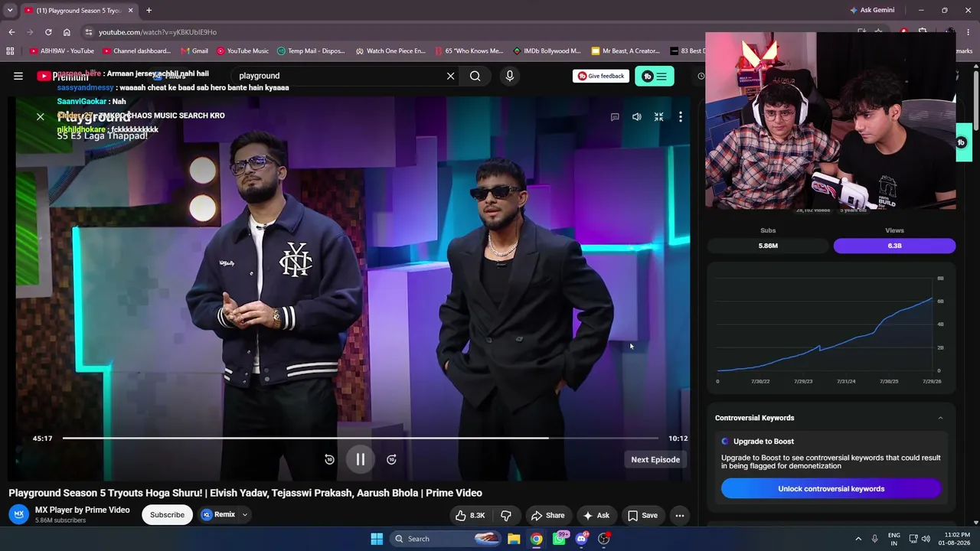Viewport: 980px width, 551px height.
Task: Save the video to a playlist
Action: coord(642,515)
